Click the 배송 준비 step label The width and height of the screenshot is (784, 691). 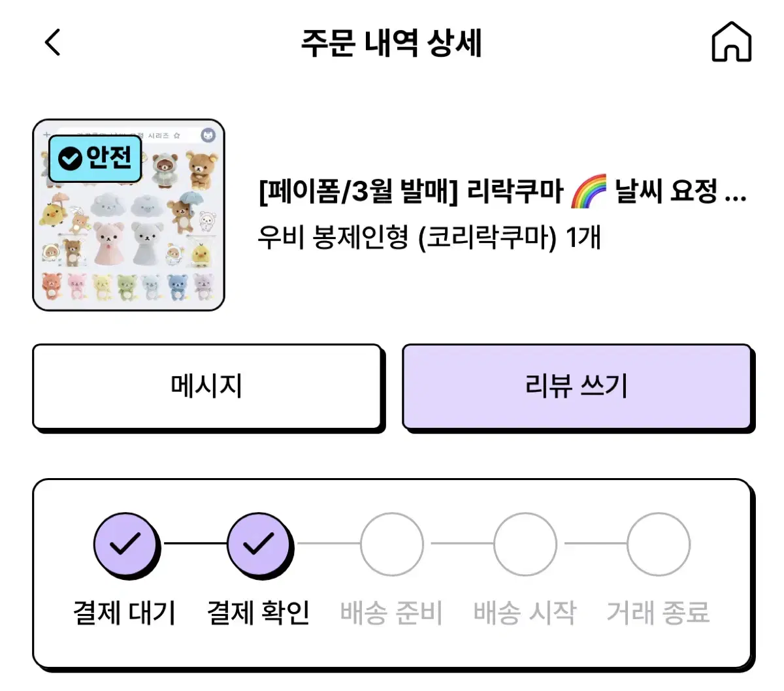pyautogui.click(x=392, y=613)
